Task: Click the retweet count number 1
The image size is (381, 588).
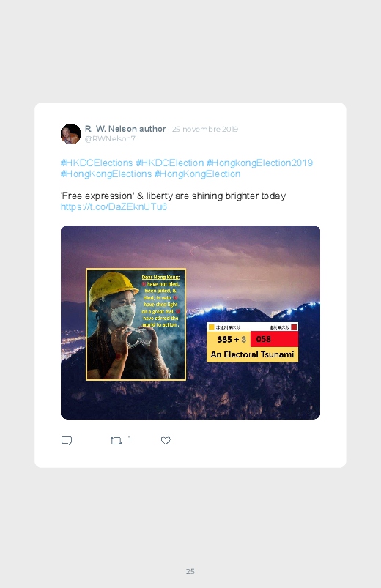Action: [x=130, y=440]
